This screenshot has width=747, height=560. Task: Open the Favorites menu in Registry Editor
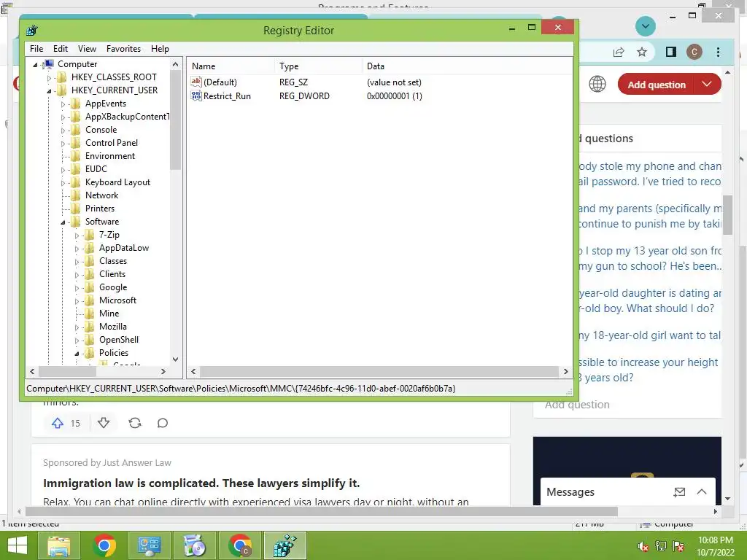(123, 49)
